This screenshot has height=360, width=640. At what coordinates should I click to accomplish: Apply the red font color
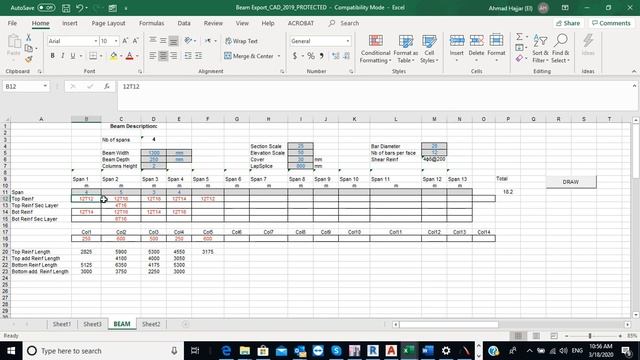(x=129, y=56)
